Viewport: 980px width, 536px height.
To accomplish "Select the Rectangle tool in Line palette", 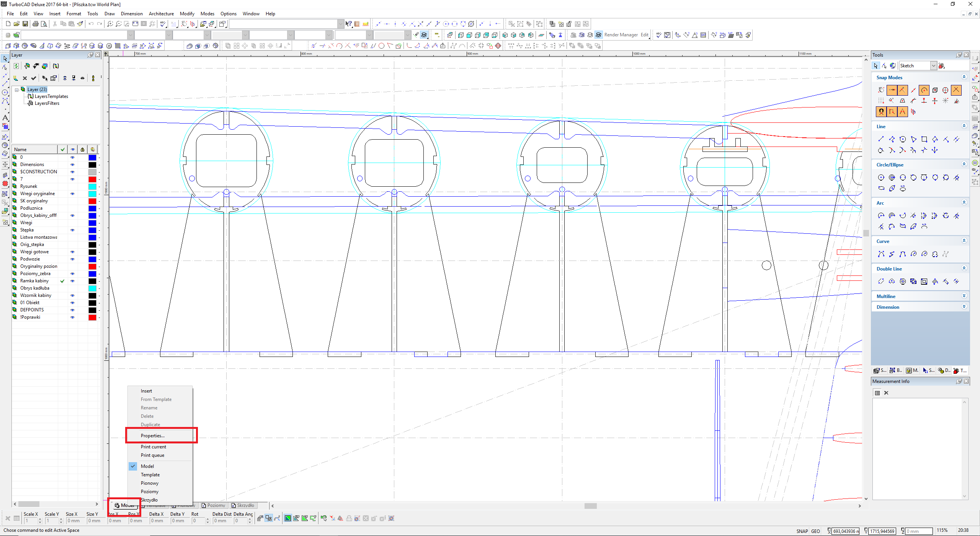I will point(924,139).
